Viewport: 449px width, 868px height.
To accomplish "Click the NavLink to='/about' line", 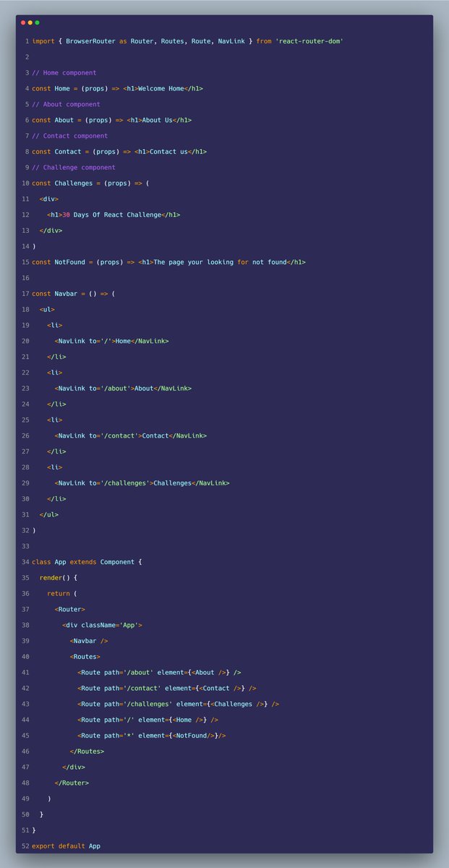I will pyautogui.click(x=123, y=388).
